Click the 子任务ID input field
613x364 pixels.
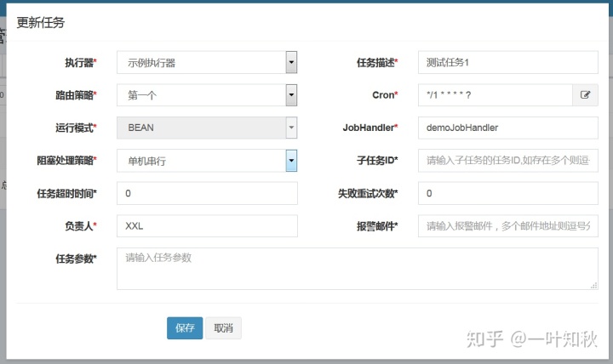pyautogui.click(x=507, y=161)
